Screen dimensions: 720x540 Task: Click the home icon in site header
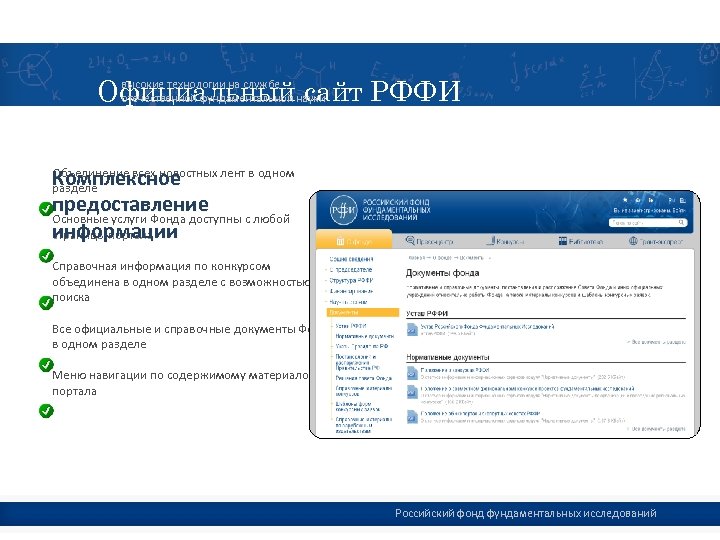638,200
